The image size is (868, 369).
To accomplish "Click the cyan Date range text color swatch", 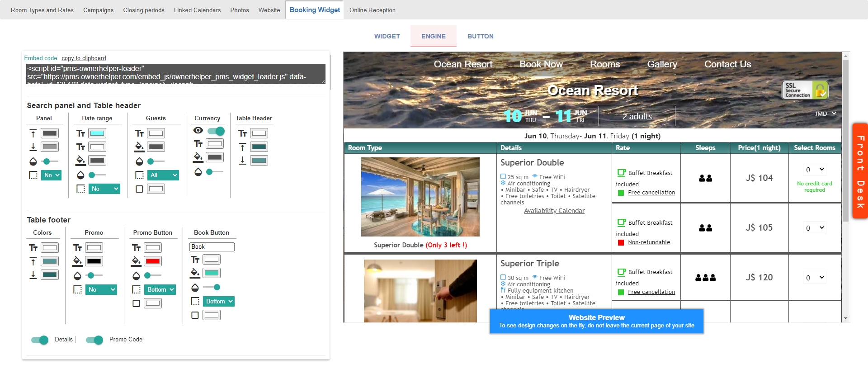I will click(x=97, y=133).
